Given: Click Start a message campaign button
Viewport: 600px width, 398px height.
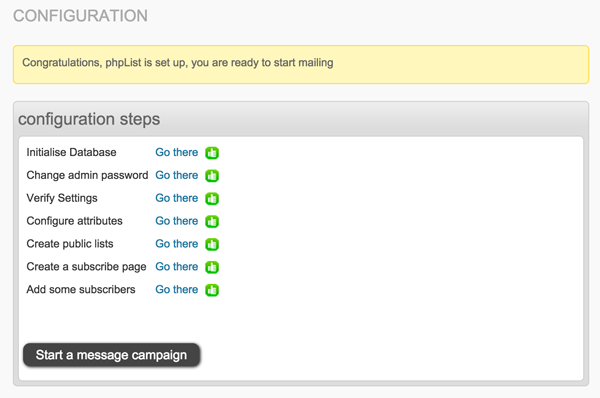Looking at the screenshot, I should (111, 355).
